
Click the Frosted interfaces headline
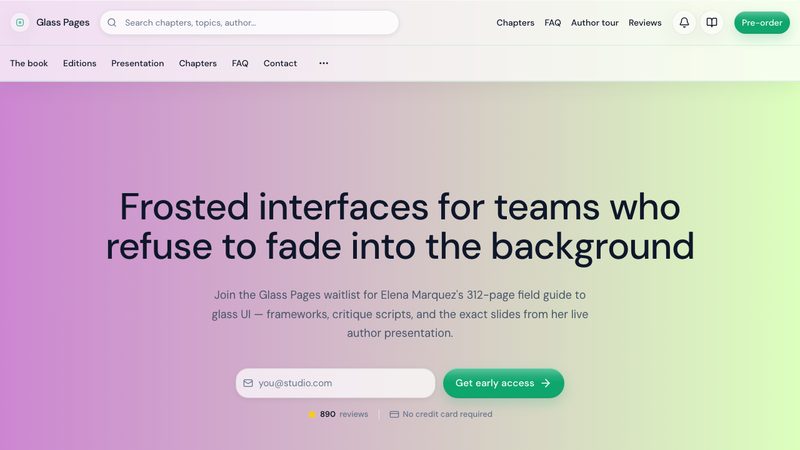[x=400, y=227]
